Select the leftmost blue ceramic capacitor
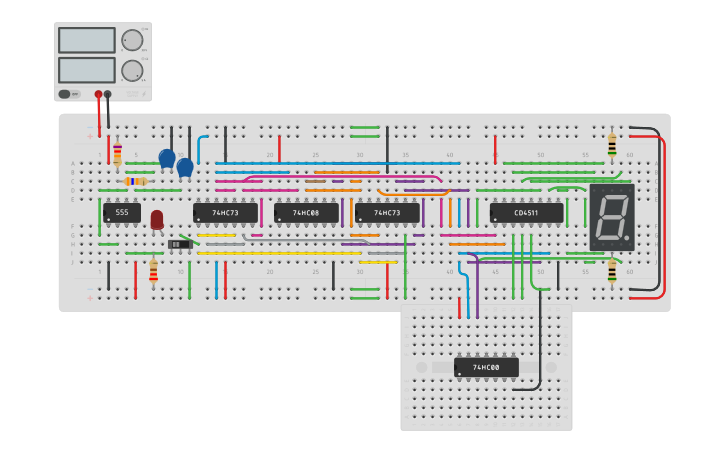Image resolution: width=725 pixels, height=453 pixels. click(x=167, y=158)
